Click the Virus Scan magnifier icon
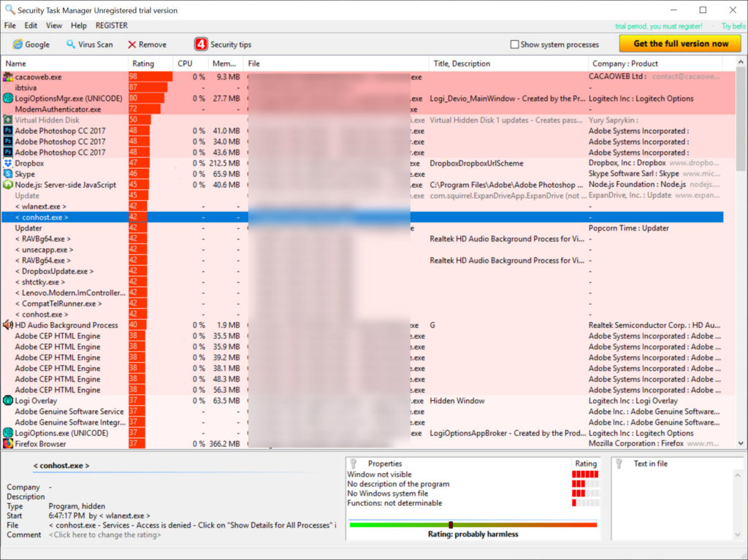This screenshot has width=748, height=560. click(x=71, y=45)
